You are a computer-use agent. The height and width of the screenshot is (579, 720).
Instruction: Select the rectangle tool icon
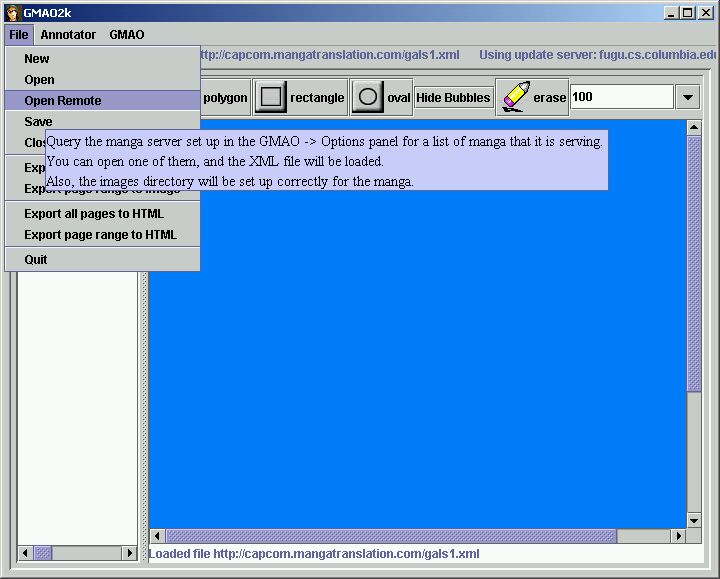pyautogui.click(x=270, y=97)
